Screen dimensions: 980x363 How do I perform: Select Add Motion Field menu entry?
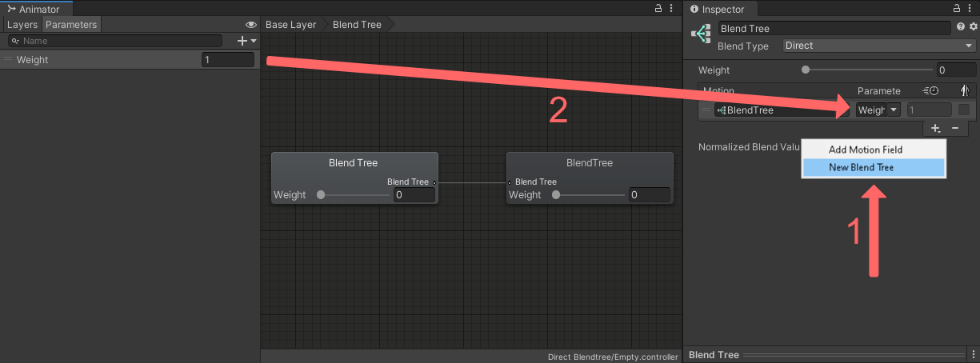(x=874, y=150)
